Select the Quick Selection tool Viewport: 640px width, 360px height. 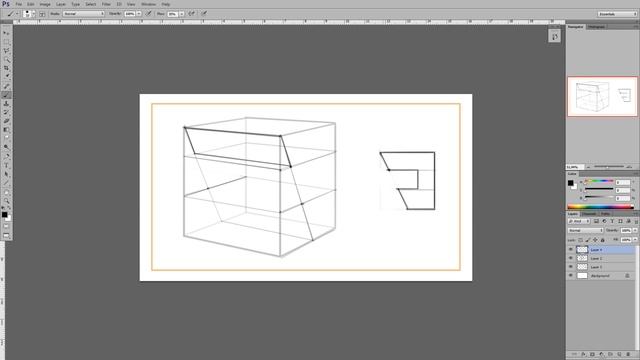tap(6, 60)
